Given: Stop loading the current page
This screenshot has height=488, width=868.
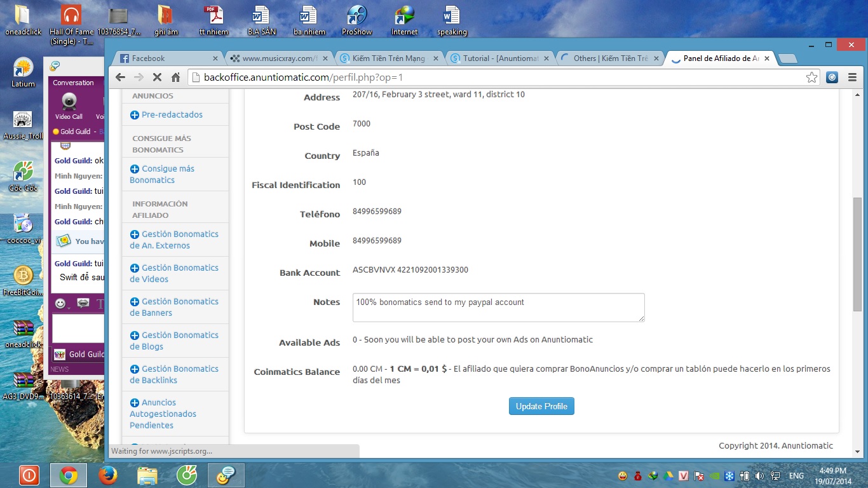Looking at the screenshot, I should coord(157,78).
